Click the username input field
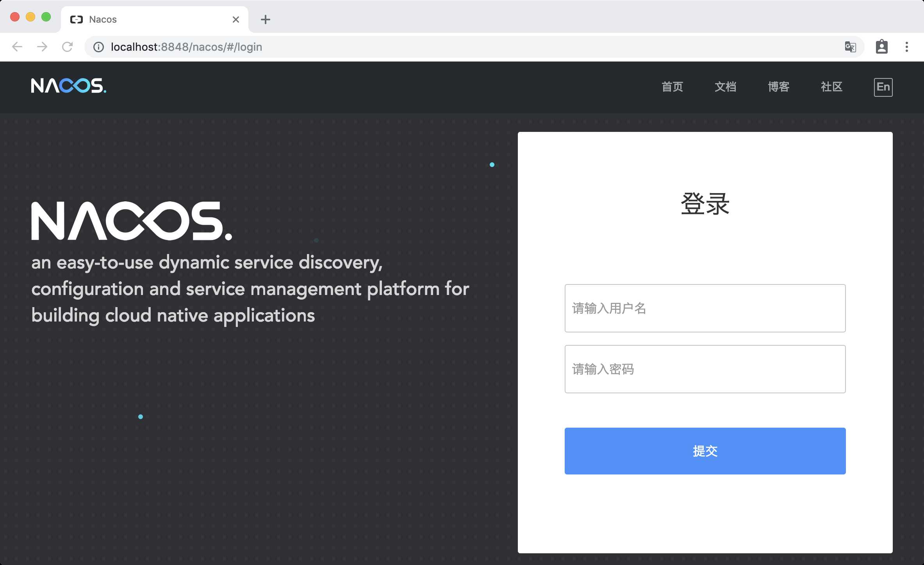This screenshot has width=924, height=565. [705, 308]
